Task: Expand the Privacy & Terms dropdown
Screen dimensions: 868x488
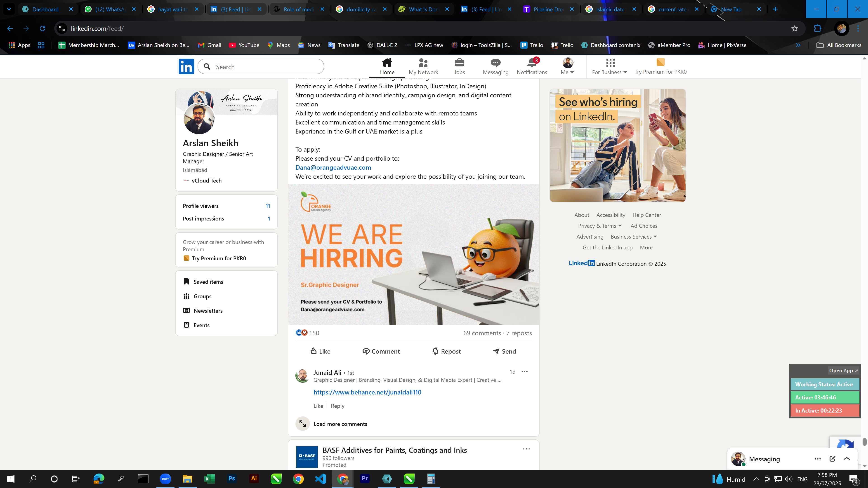Action: coord(600,226)
